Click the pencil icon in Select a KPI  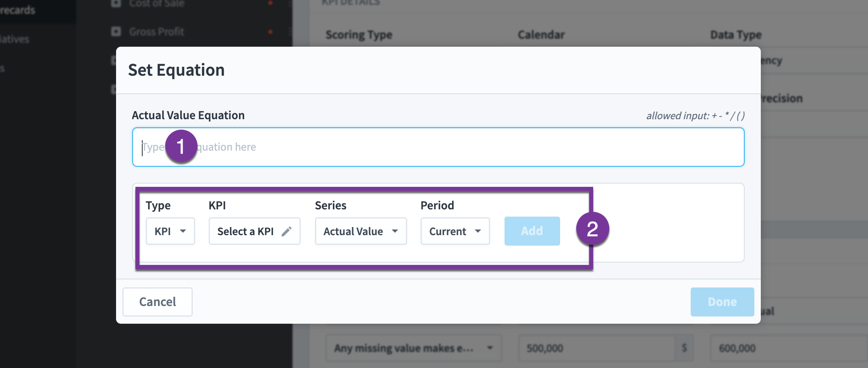coord(287,232)
